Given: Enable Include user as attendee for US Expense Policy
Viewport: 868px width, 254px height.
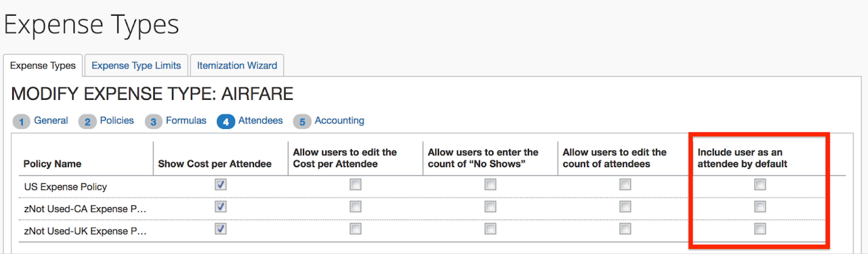Looking at the screenshot, I should click(x=760, y=184).
